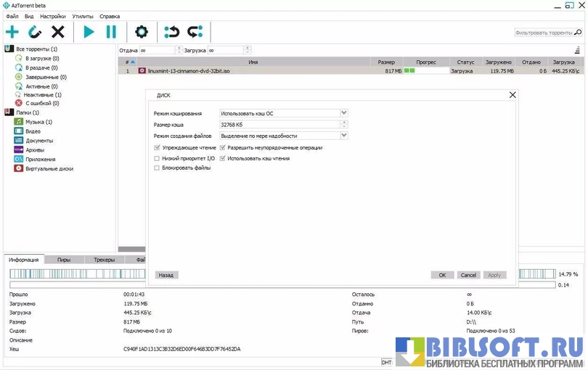Open settings via the gear toolbar icon
This screenshot has height=370, width=588.
[x=142, y=32]
